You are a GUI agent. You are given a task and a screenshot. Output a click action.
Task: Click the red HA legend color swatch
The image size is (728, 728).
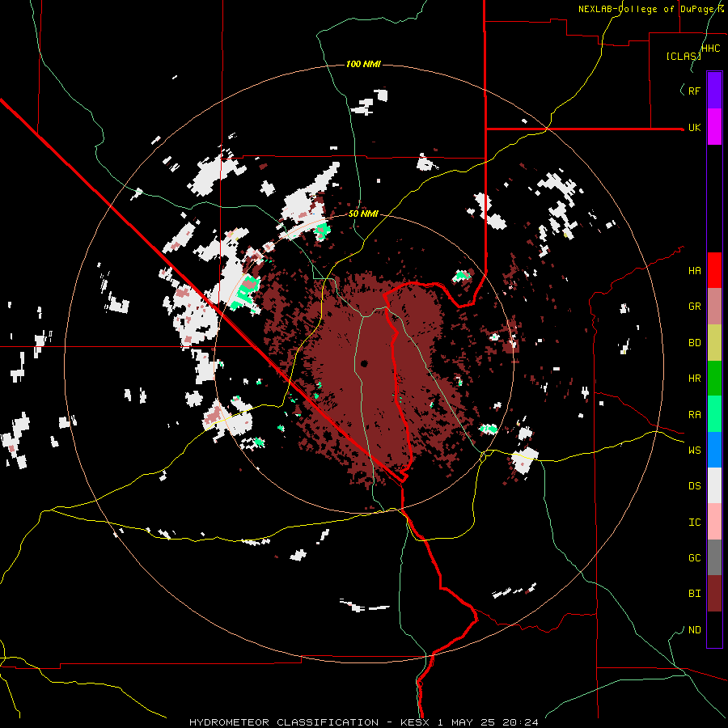click(714, 270)
